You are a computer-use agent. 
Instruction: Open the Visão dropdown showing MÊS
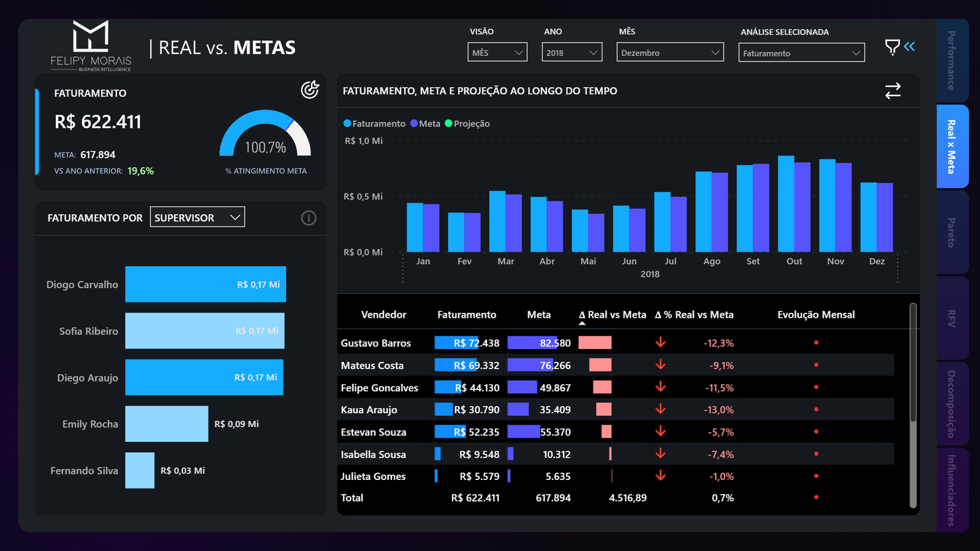point(497,53)
